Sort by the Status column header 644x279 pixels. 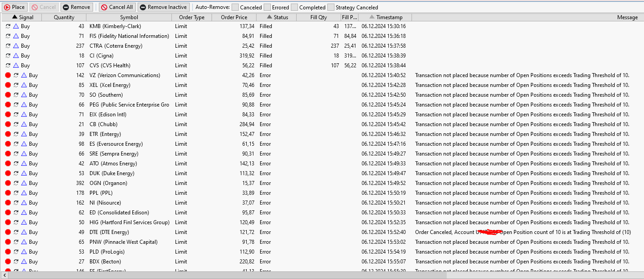pyautogui.click(x=277, y=17)
